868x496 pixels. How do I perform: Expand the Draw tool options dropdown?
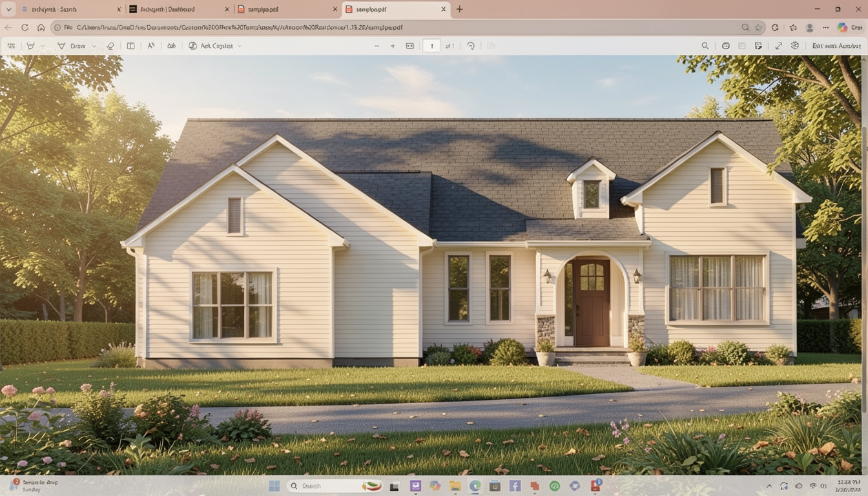pos(94,46)
